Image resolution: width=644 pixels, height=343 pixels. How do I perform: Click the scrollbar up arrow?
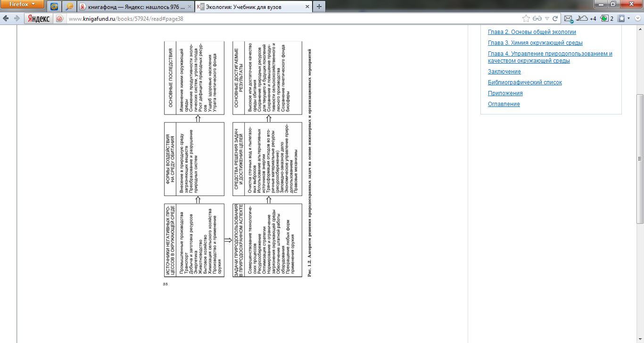(x=640, y=30)
